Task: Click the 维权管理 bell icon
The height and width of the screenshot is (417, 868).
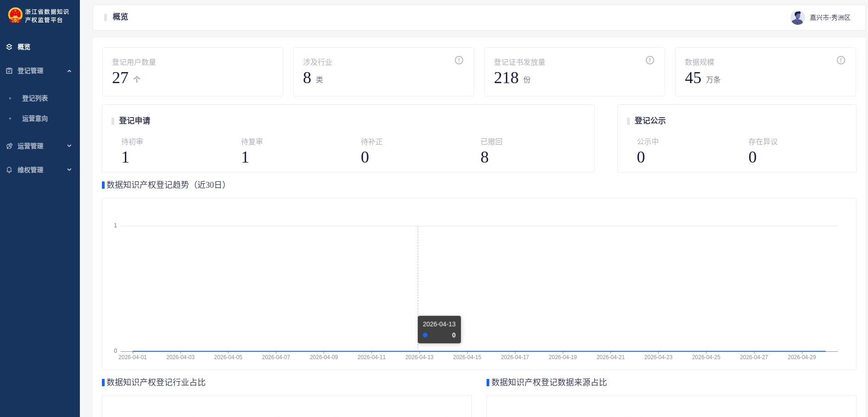Action: point(9,170)
